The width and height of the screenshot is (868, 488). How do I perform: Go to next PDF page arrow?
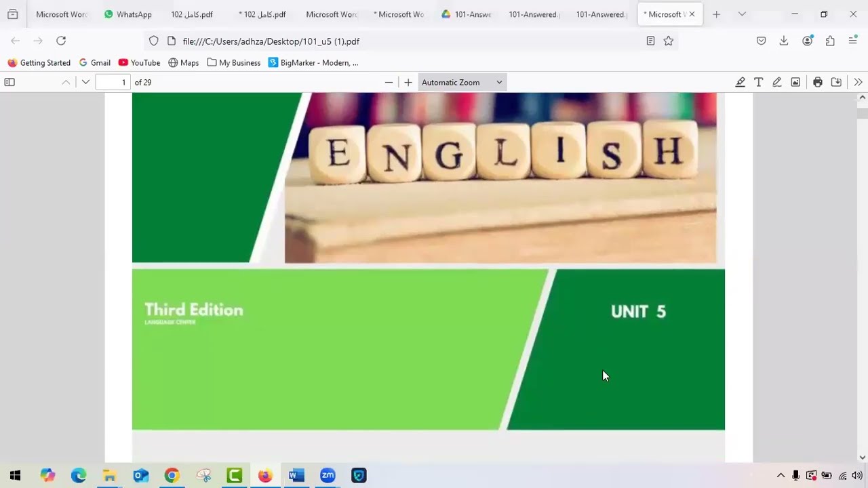tap(85, 82)
